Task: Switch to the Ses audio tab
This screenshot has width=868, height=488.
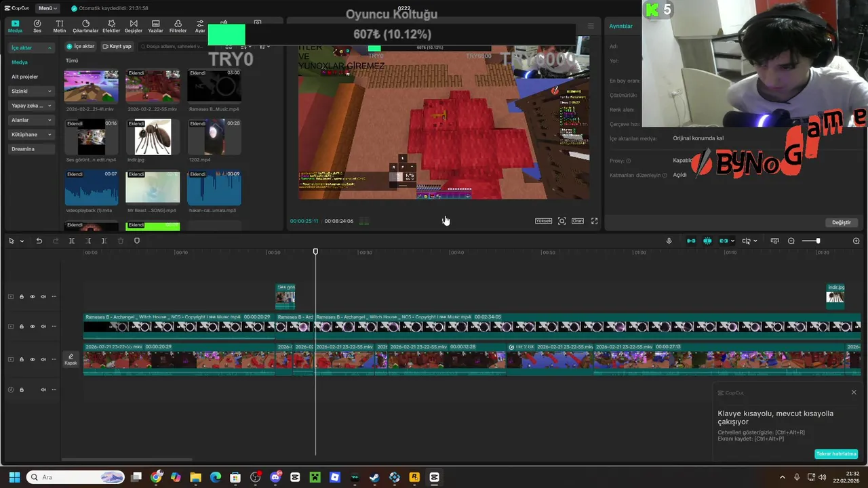Action: click(x=37, y=26)
